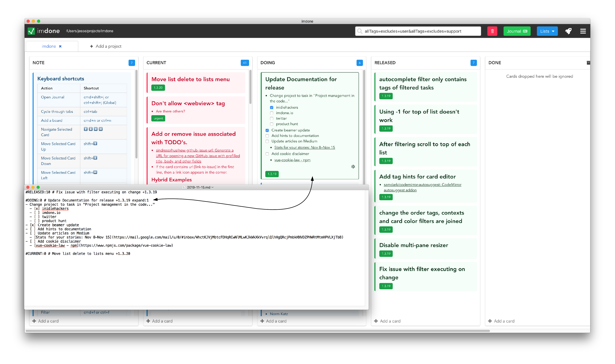
Task: Click the CURRENT list count badge 41
Action: coord(245,63)
